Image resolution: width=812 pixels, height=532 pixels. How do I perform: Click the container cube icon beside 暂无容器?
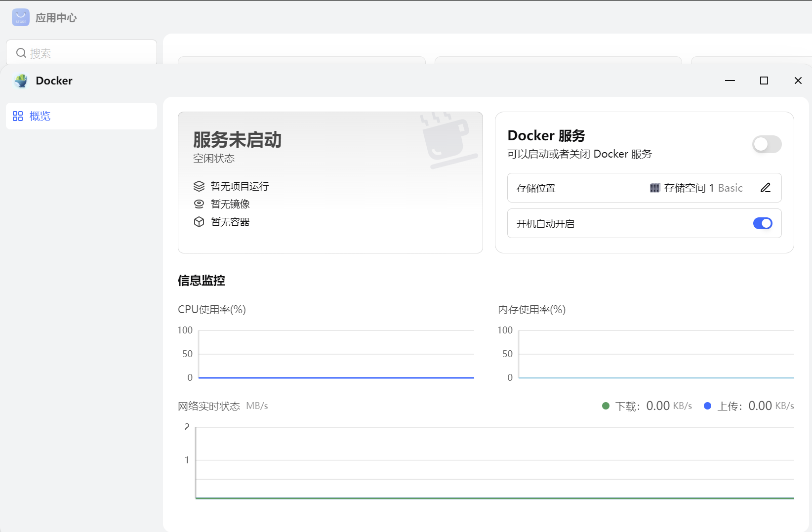[x=199, y=222]
